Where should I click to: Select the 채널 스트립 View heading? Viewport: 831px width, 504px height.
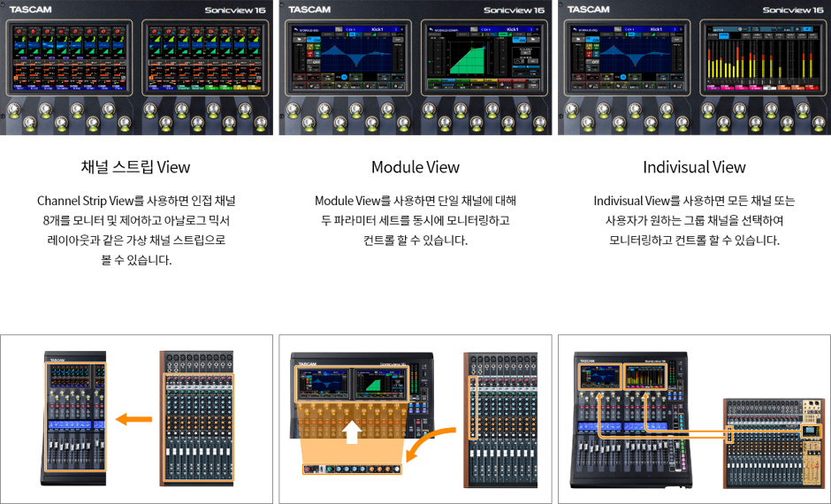click(x=135, y=167)
